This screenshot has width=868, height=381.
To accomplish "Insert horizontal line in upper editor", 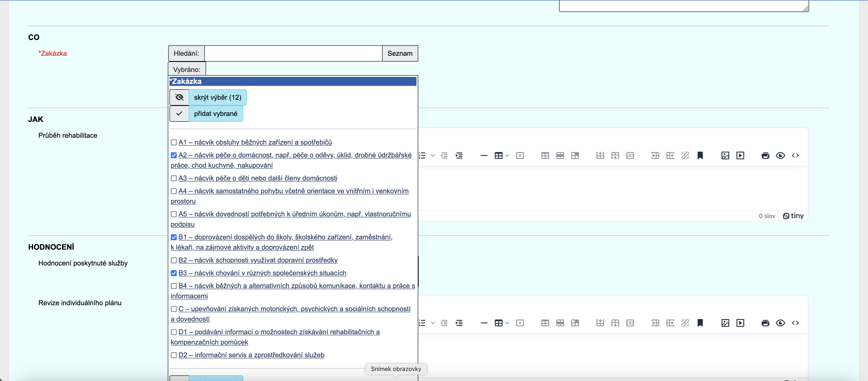I will pos(484,155).
